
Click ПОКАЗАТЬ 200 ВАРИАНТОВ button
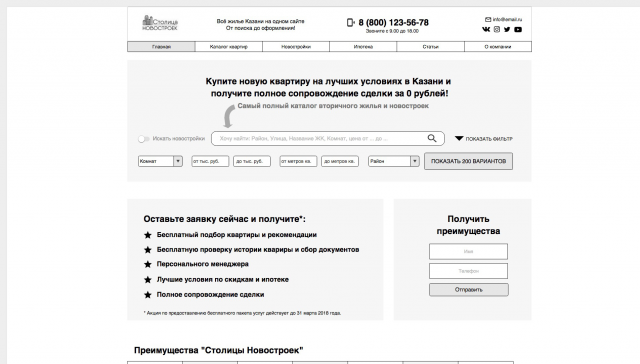[x=468, y=161]
